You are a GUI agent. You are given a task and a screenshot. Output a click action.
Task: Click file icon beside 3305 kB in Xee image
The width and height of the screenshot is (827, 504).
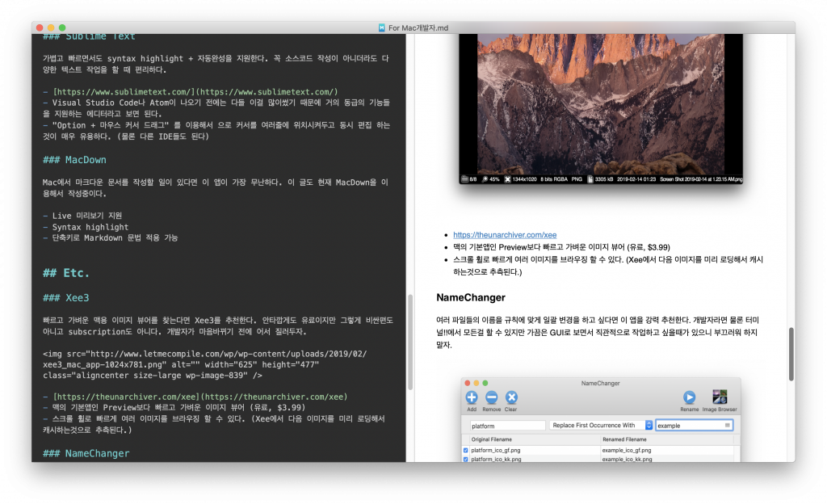(590, 179)
